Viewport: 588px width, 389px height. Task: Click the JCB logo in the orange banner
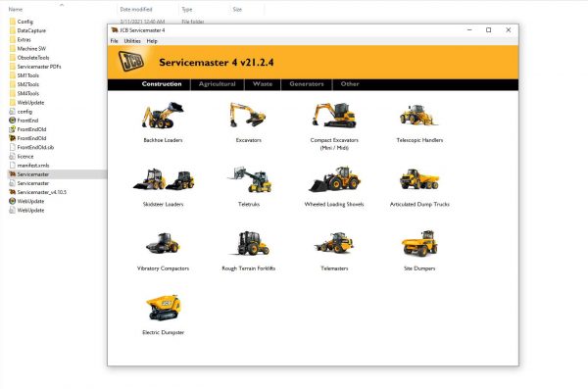click(131, 61)
